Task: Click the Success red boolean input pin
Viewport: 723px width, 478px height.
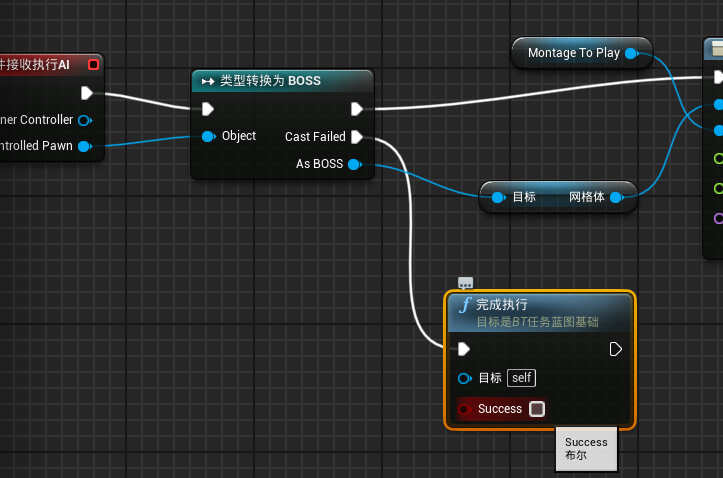Action: (464, 409)
